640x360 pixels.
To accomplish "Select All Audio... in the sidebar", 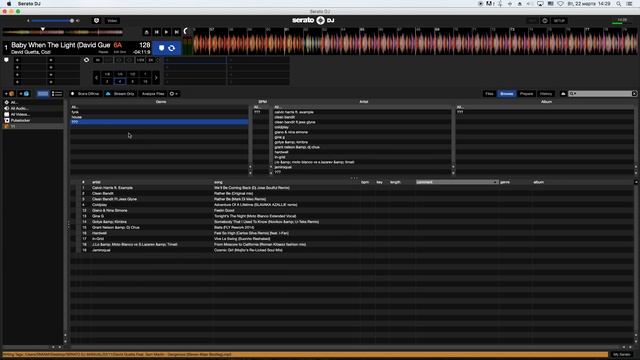I will point(33,109).
